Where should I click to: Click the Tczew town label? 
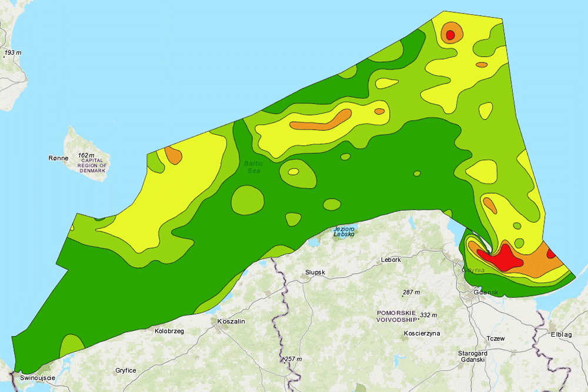[x=496, y=338]
